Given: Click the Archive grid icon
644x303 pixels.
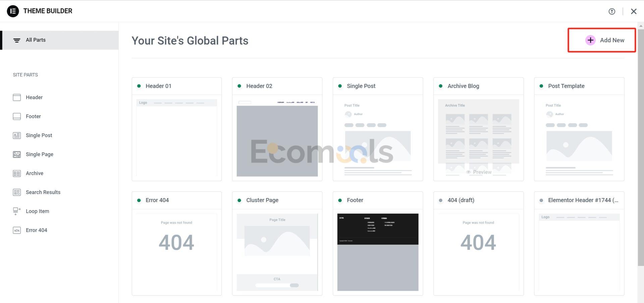Looking at the screenshot, I should 17,174.
